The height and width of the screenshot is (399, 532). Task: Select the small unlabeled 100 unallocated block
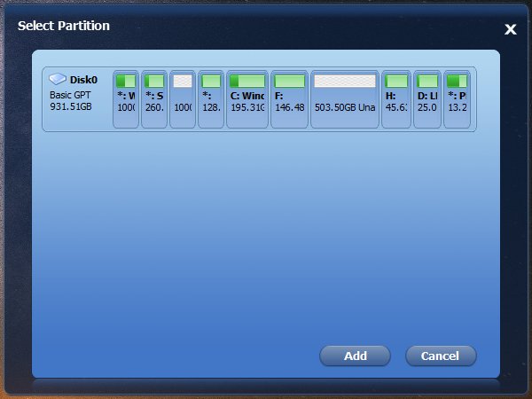tap(183, 99)
